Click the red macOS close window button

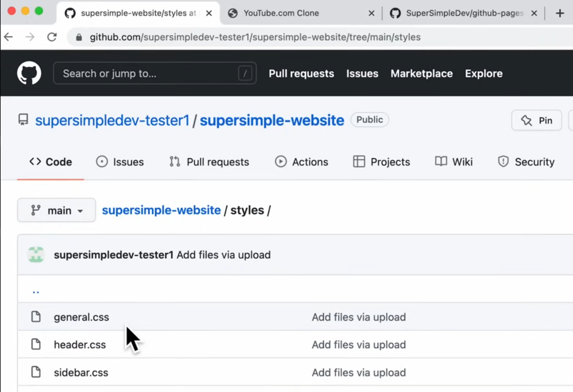click(x=12, y=11)
